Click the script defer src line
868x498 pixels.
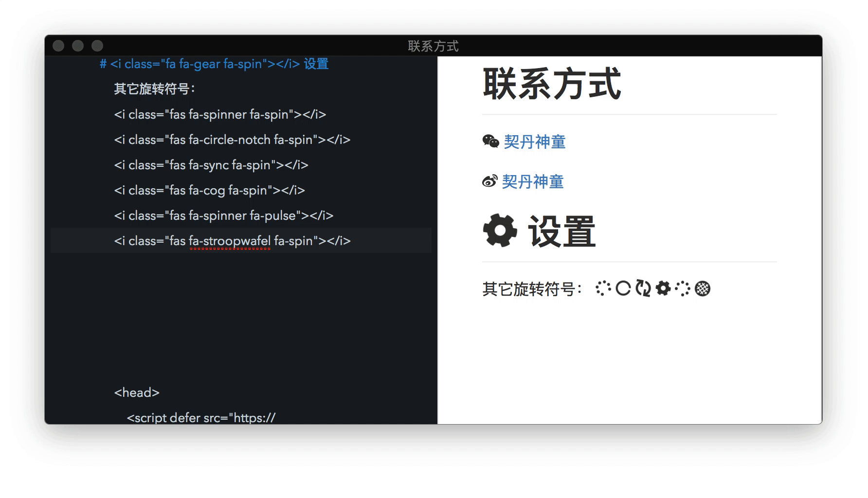point(201,418)
